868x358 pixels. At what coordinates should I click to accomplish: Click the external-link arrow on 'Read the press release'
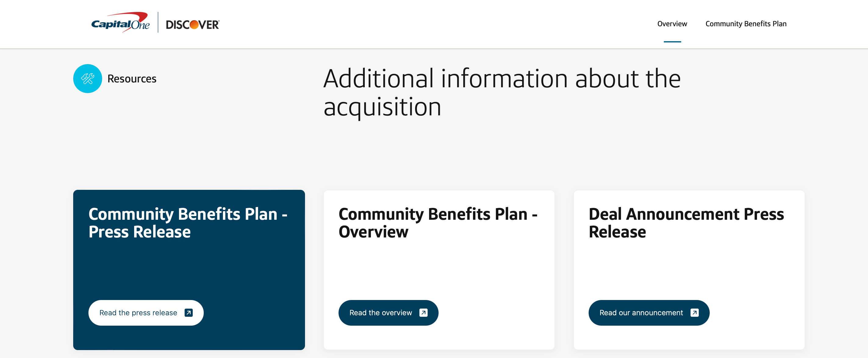click(189, 313)
